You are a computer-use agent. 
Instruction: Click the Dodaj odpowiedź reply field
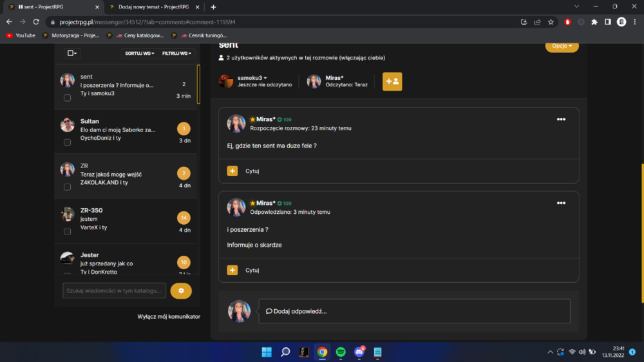[x=414, y=311]
